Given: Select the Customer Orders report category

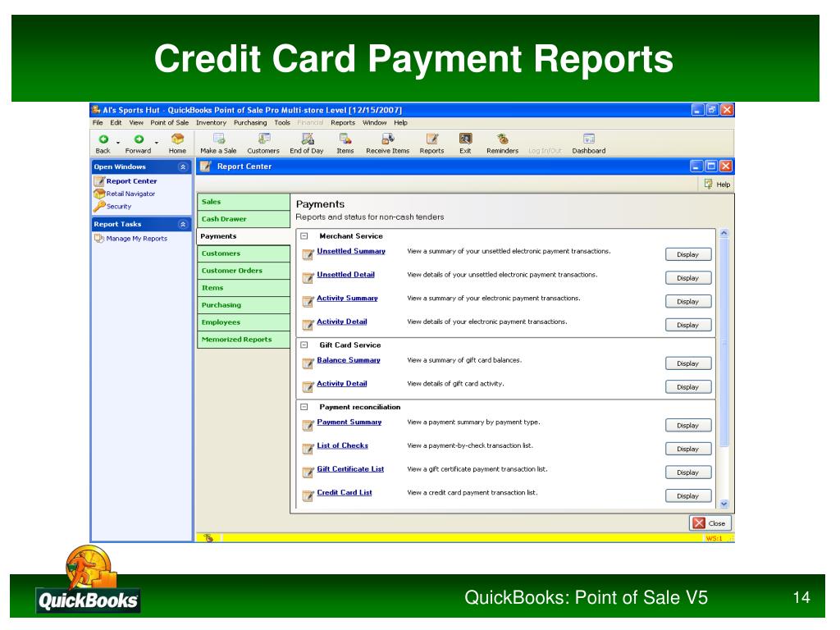Looking at the screenshot, I should [244, 271].
